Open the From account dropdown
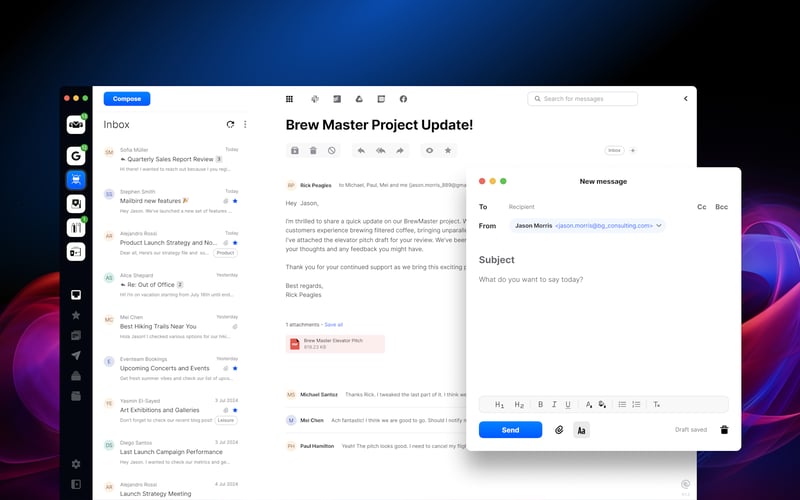 pos(587,226)
